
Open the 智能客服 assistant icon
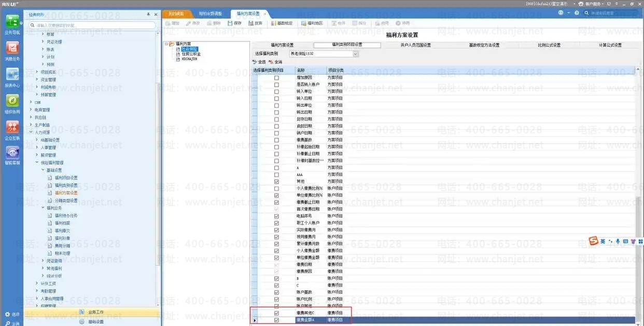[x=12, y=153]
